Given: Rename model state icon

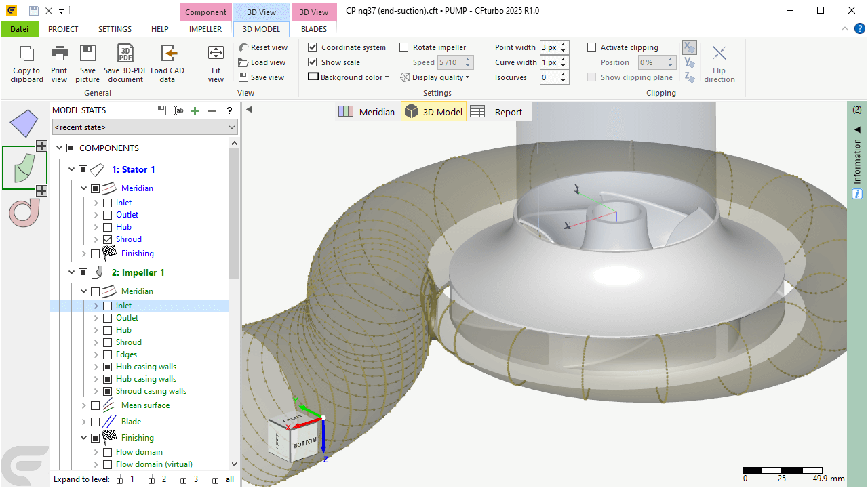Looking at the screenshot, I should 178,110.
